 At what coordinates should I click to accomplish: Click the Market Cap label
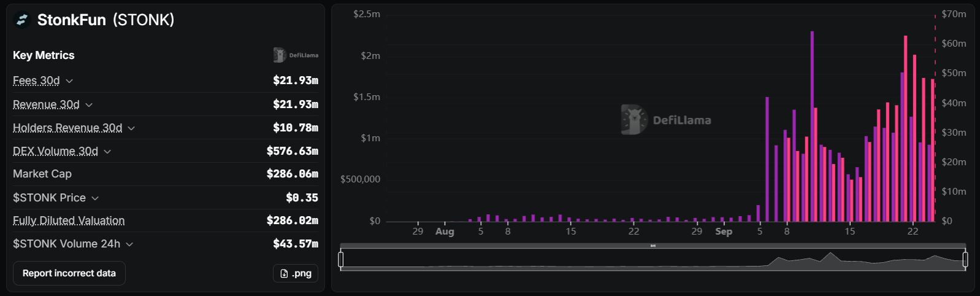click(x=42, y=174)
